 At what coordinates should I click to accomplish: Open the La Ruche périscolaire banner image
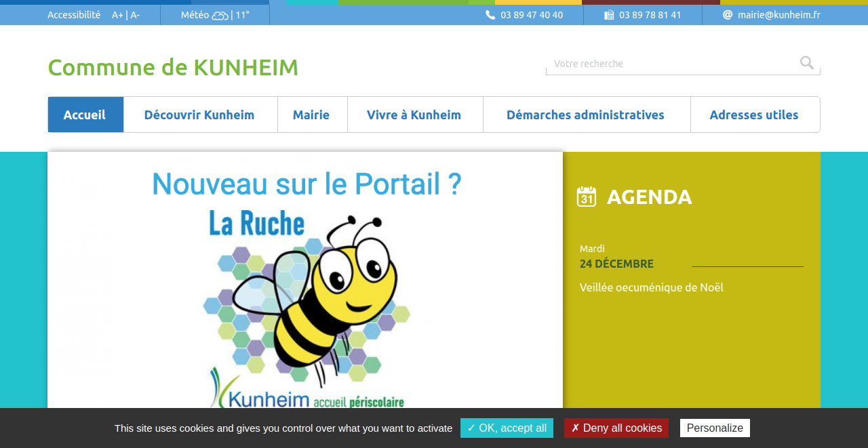coord(305,280)
